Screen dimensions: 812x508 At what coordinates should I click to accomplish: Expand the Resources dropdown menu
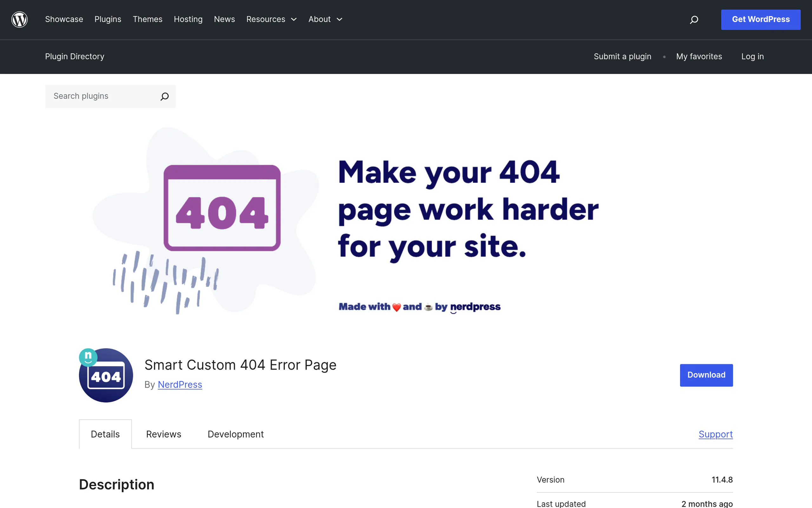(x=272, y=19)
